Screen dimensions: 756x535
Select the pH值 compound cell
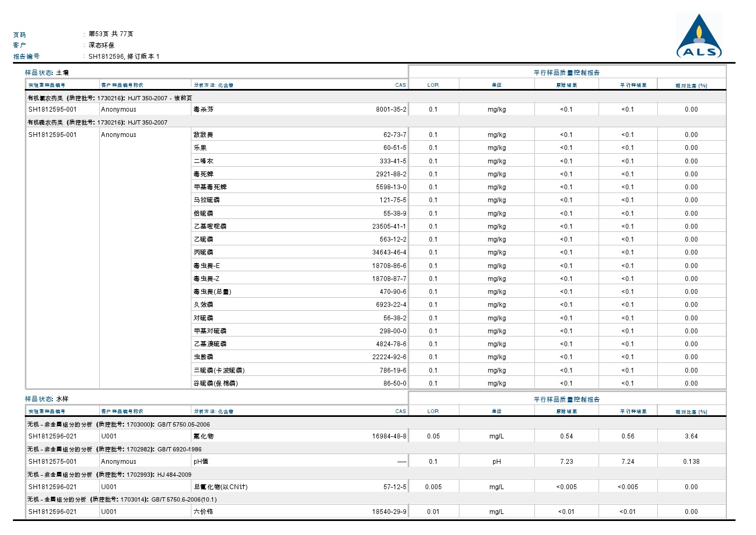(201, 462)
